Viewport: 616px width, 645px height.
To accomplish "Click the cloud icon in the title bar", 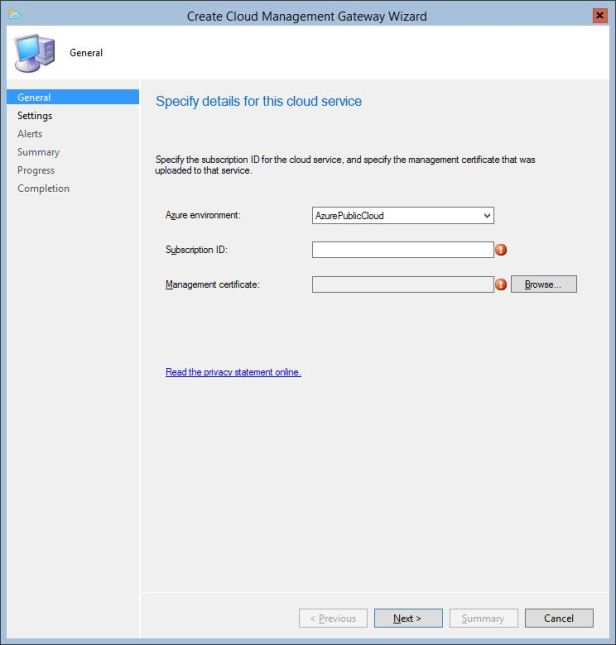I will [x=15, y=15].
